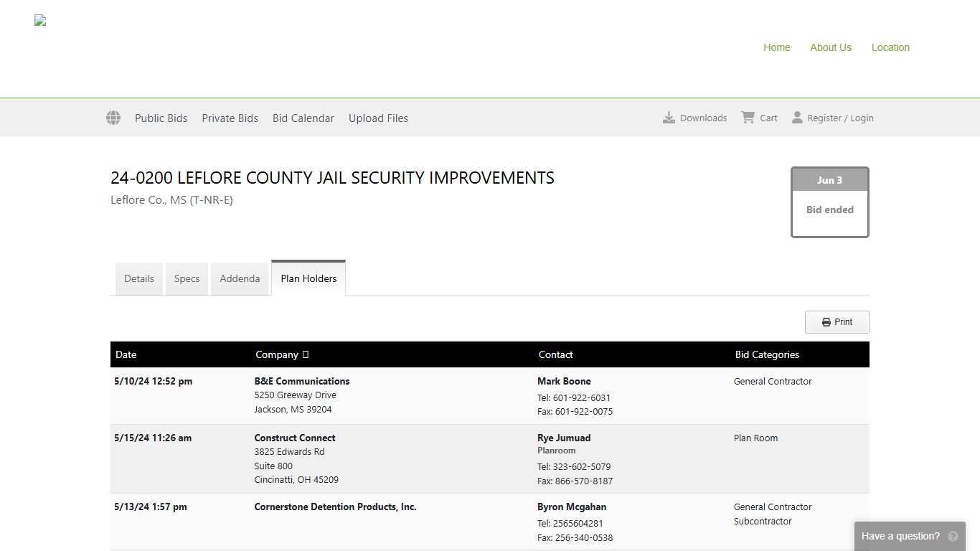Select the Addenda tab
The image size is (980, 551).
point(240,278)
